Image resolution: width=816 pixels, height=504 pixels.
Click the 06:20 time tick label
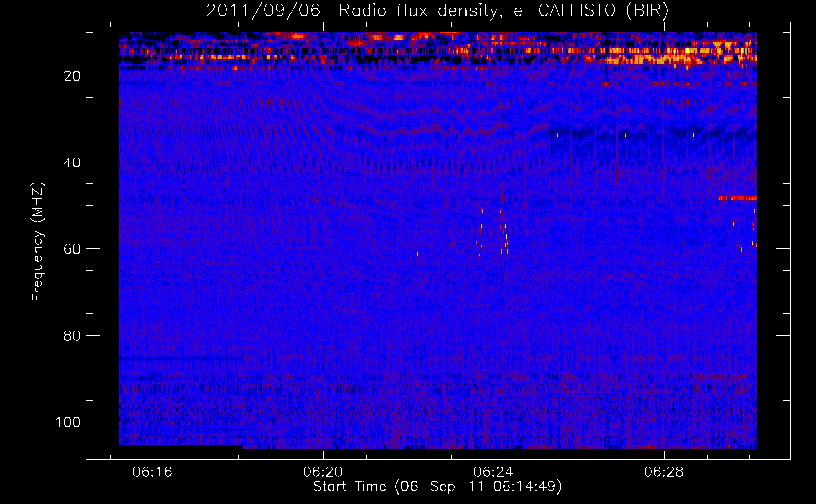(323, 472)
